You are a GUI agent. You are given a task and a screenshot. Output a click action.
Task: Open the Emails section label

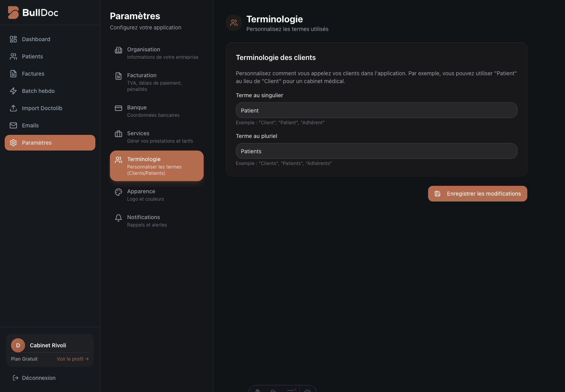tap(30, 125)
